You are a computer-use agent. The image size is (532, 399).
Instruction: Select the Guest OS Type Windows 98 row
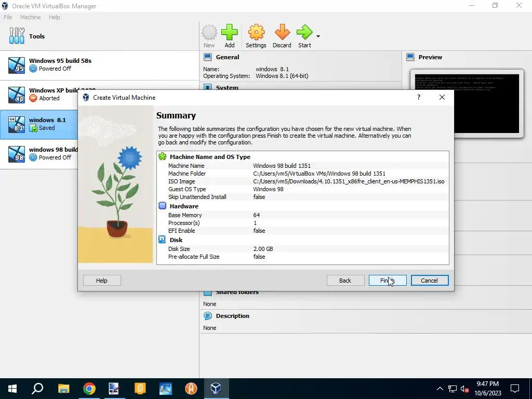303,189
